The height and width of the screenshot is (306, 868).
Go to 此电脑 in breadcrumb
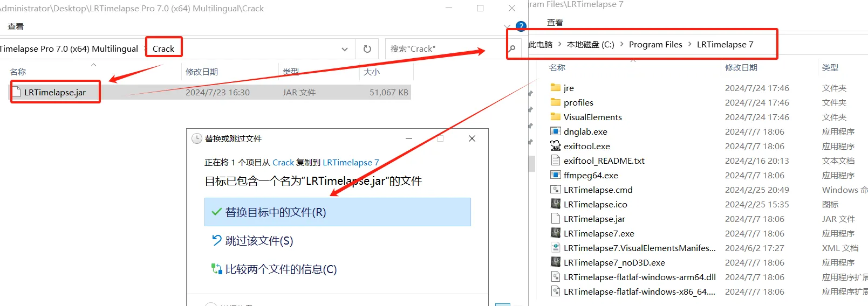[540, 44]
